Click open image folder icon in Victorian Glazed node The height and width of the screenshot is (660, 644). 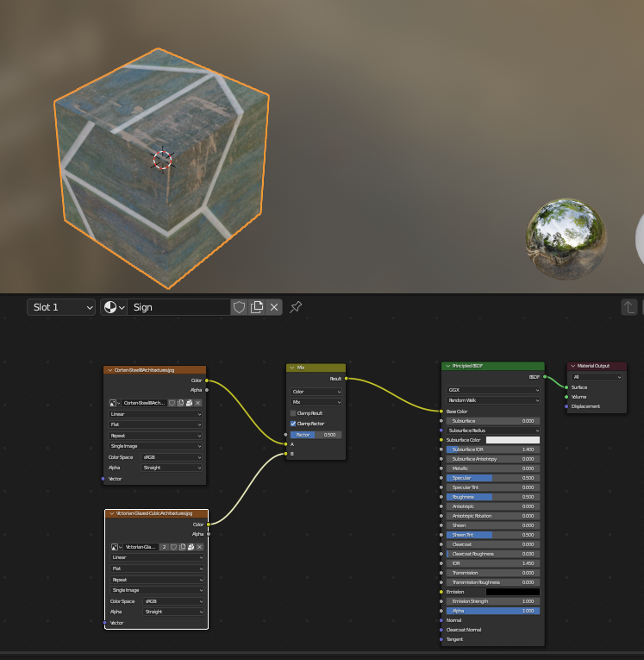191,547
